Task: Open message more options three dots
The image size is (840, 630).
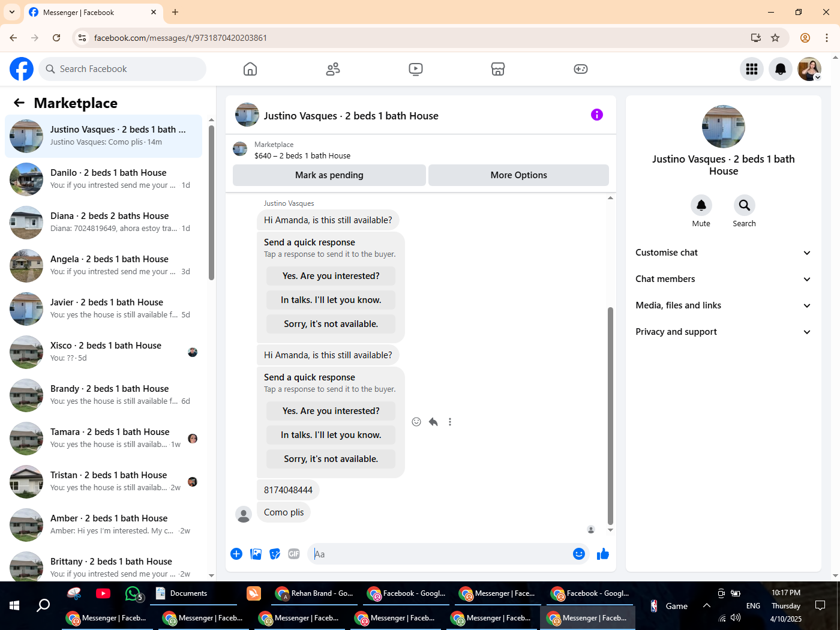Action: pyautogui.click(x=450, y=422)
